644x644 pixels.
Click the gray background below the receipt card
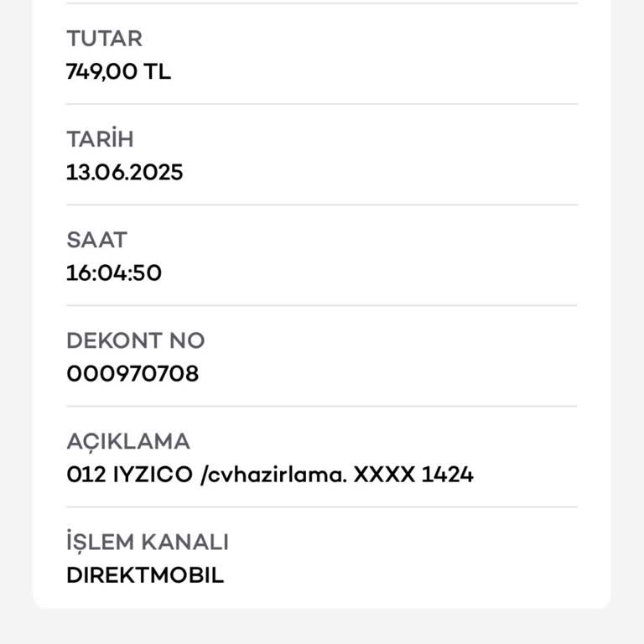[322, 626]
